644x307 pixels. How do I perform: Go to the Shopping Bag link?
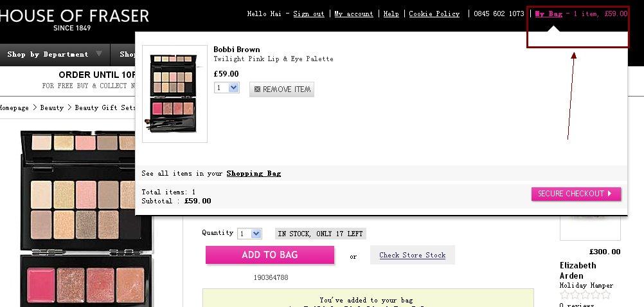pyautogui.click(x=254, y=173)
